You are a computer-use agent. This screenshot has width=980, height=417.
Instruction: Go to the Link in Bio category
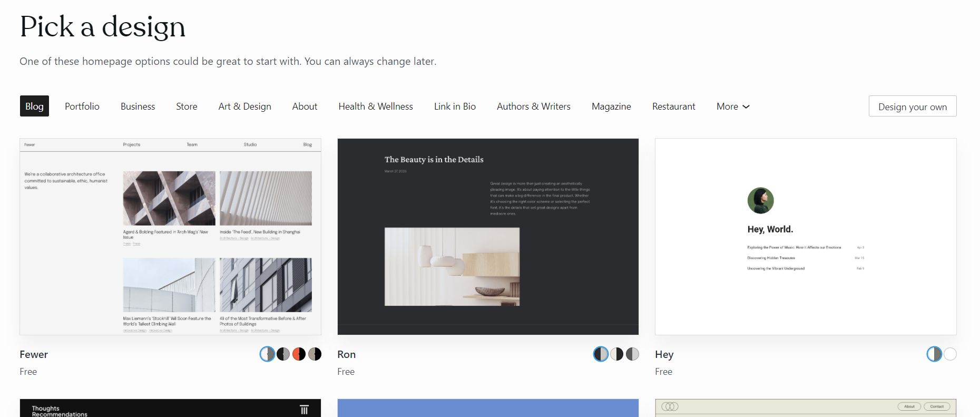point(455,106)
